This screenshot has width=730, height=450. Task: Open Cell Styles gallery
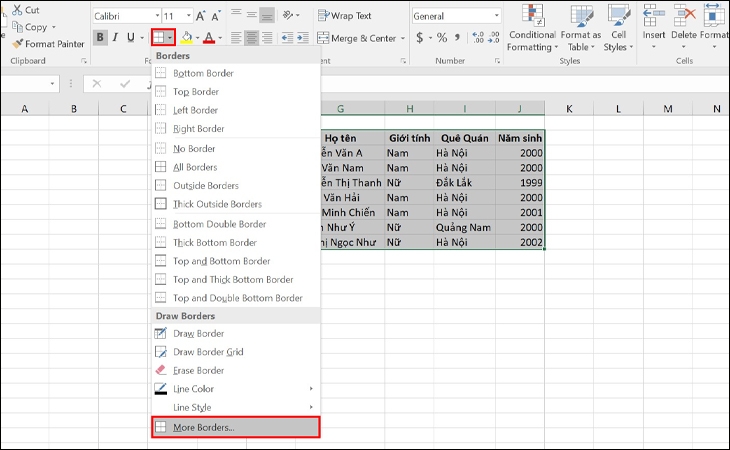point(619,28)
